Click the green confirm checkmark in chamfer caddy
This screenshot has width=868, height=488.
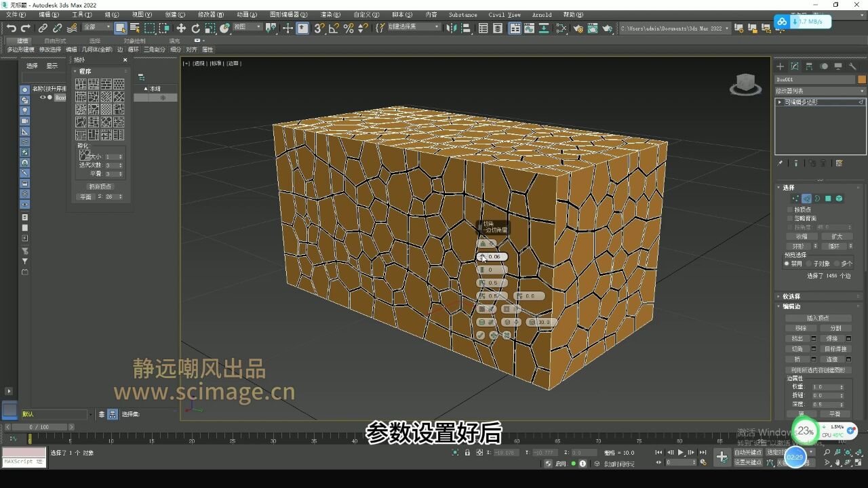[481, 335]
